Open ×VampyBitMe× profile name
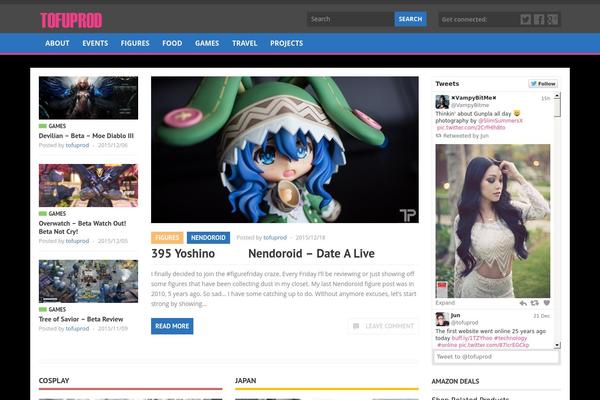 (x=473, y=98)
